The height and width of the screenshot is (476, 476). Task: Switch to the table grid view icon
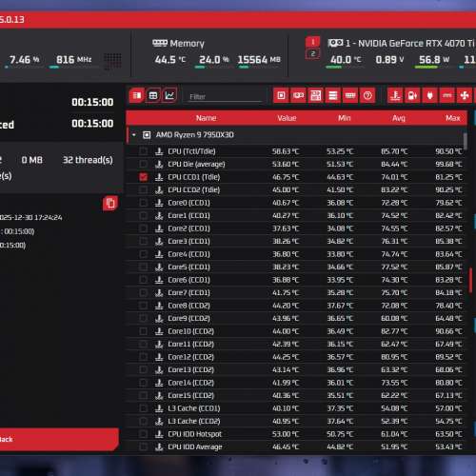click(x=153, y=95)
